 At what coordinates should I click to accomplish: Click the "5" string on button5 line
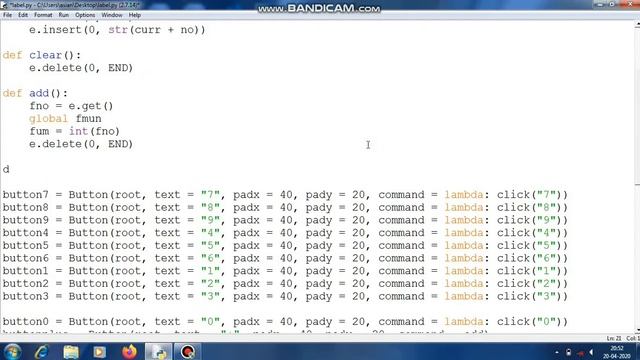coord(210,245)
